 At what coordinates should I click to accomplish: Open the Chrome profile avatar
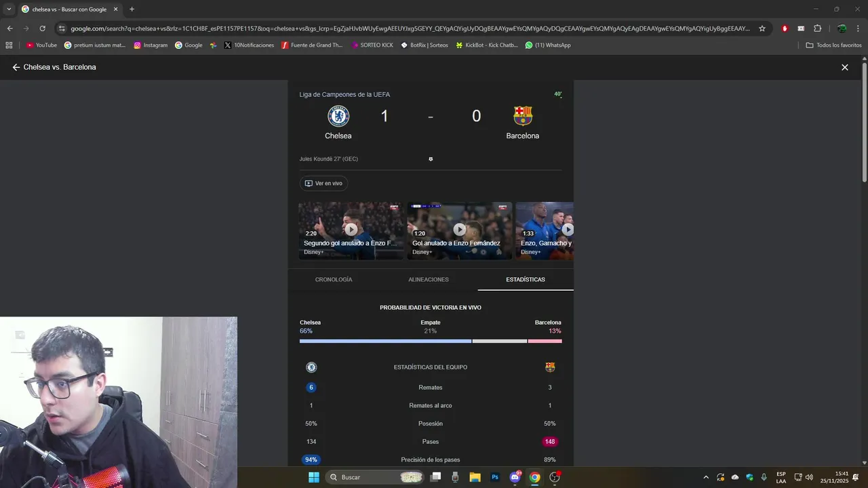[842, 28]
